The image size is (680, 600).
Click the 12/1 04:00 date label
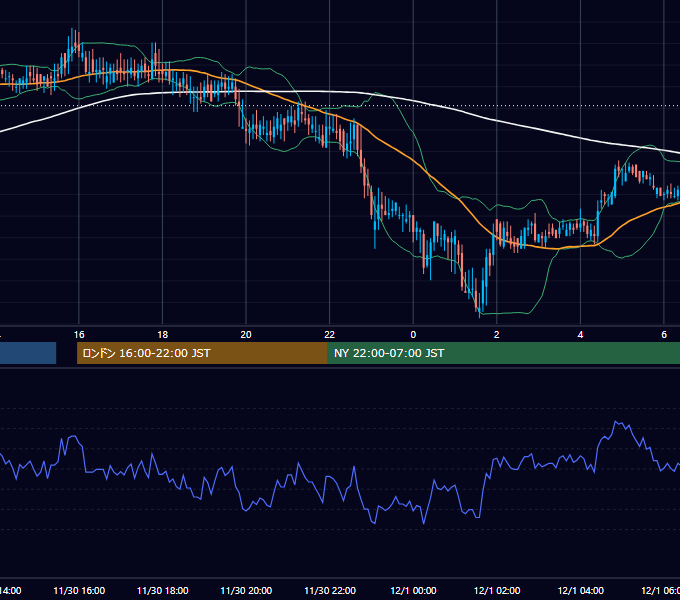click(580, 590)
